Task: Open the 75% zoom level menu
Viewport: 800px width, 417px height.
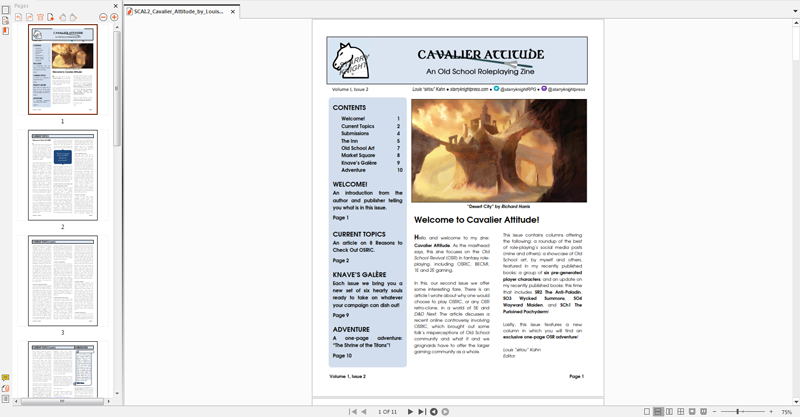Action: click(x=786, y=411)
